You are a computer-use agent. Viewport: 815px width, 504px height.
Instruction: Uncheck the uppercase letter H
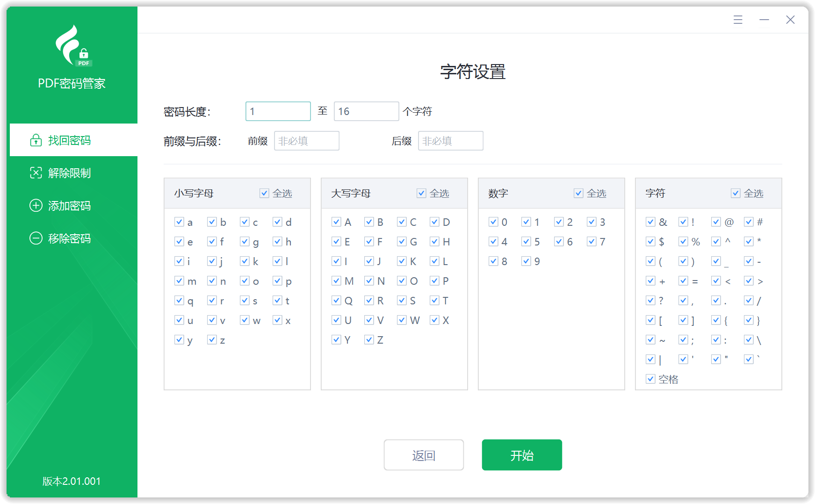click(x=434, y=241)
